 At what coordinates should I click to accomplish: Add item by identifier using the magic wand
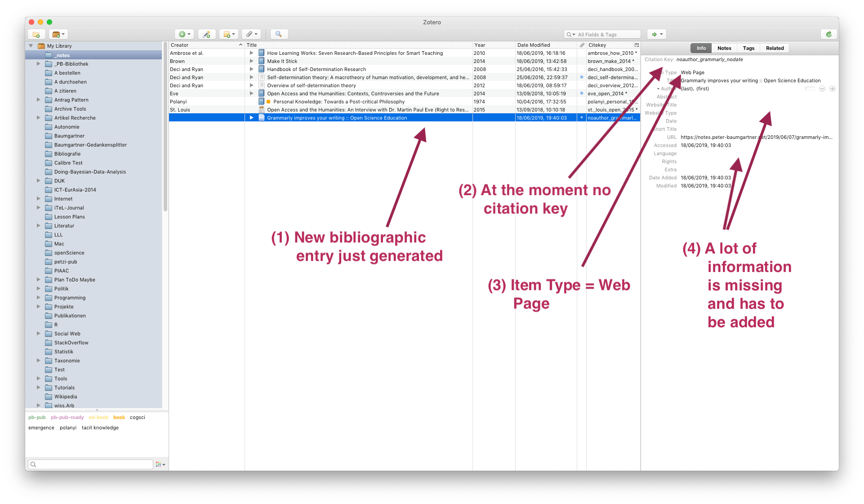pyautogui.click(x=206, y=34)
